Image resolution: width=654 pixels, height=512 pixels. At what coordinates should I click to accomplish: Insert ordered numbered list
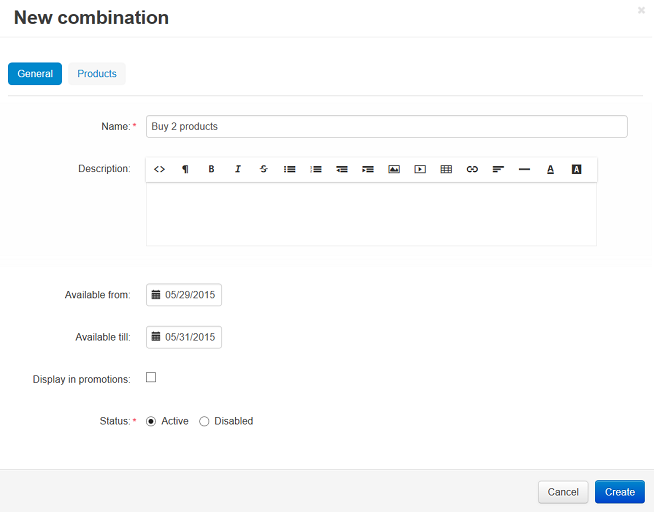[316, 169]
